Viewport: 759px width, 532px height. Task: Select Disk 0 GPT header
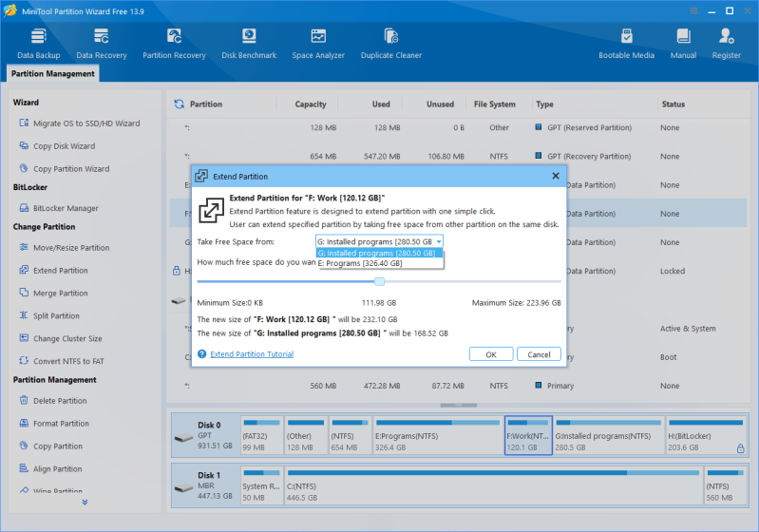(x=206, y=435)
